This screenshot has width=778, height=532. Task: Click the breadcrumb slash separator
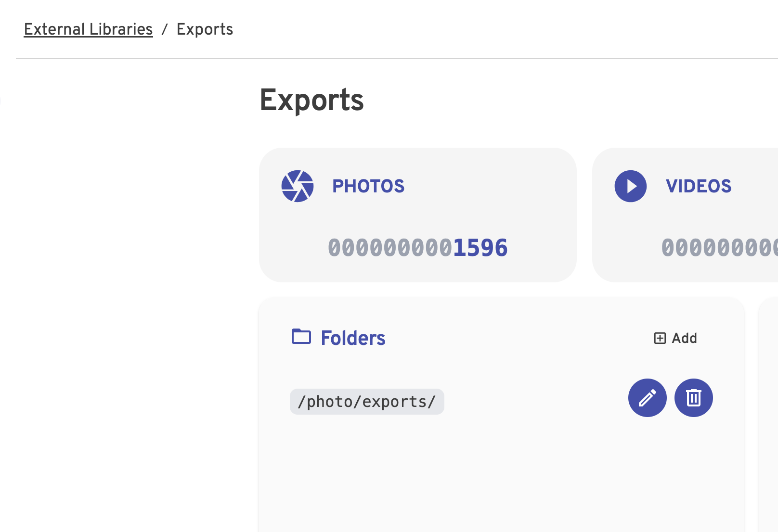[165, 29]
